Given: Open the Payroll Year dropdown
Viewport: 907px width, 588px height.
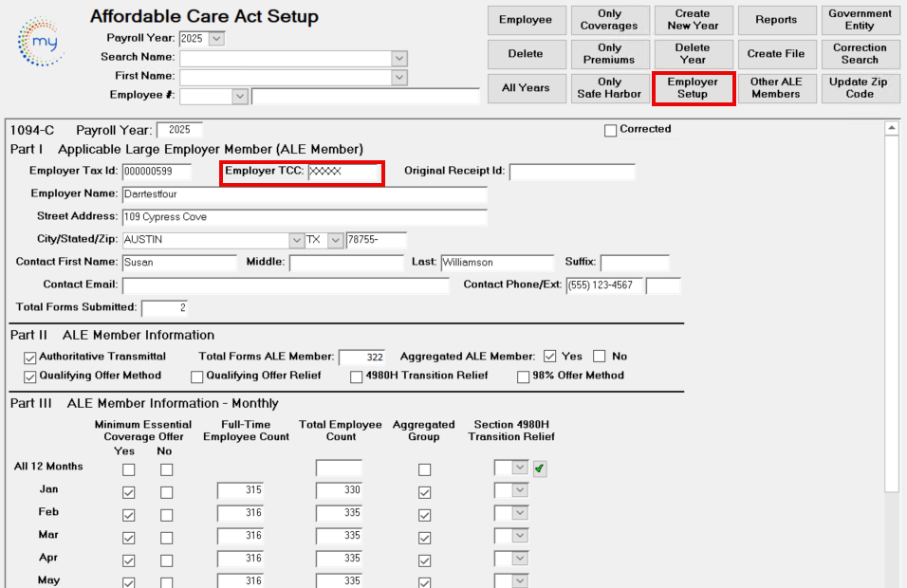Looking at the screenshot, I should click(216, 38).
